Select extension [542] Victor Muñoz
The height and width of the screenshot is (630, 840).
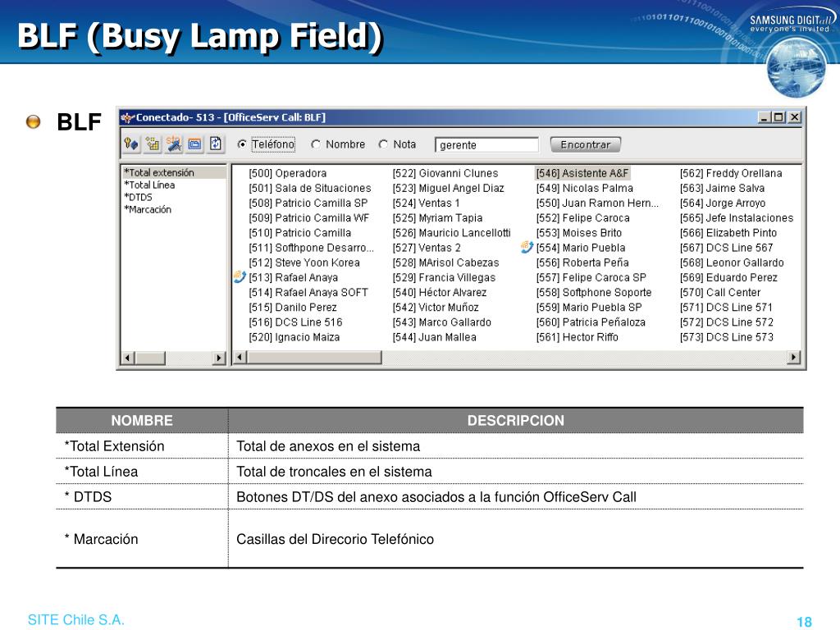(436, 308)
